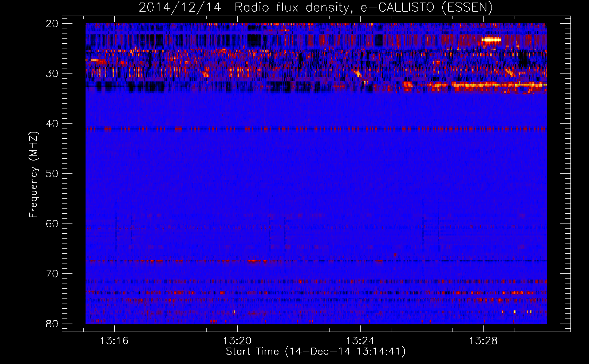Click the 'Start Time (14-Dec-14 13:14:41)' label
The height and width of the screenshot is (364, 589).
click(x=316, y=352)
